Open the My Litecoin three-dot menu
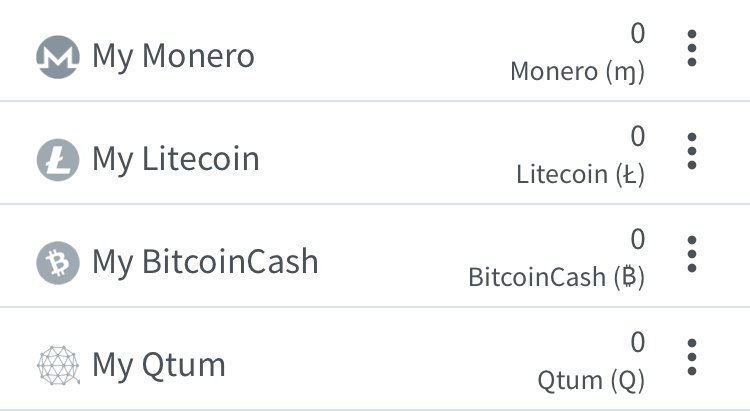 tap(692, 151)
